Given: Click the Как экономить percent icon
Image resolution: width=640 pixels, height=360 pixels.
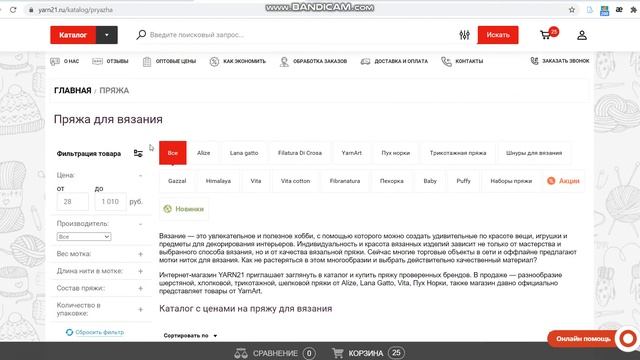Looking at the screenshot, I should (x=214, y=61).
